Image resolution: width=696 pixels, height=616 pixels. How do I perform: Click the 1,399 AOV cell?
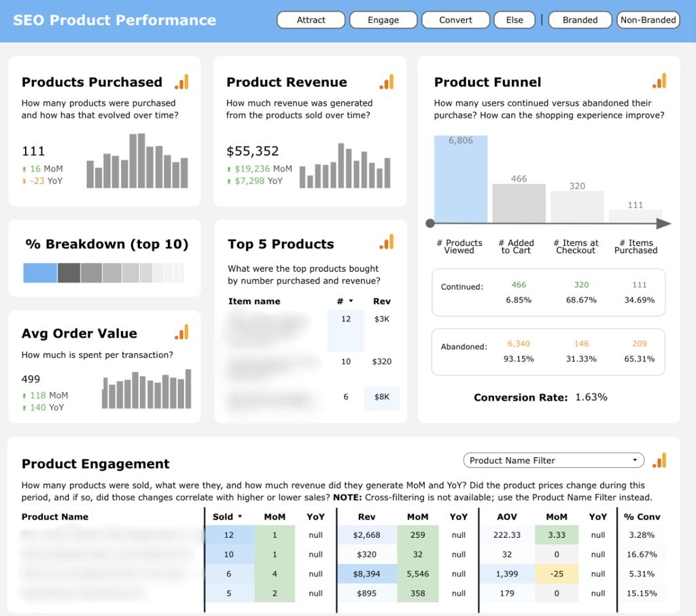pyautogui.click(x=507, y=574)
